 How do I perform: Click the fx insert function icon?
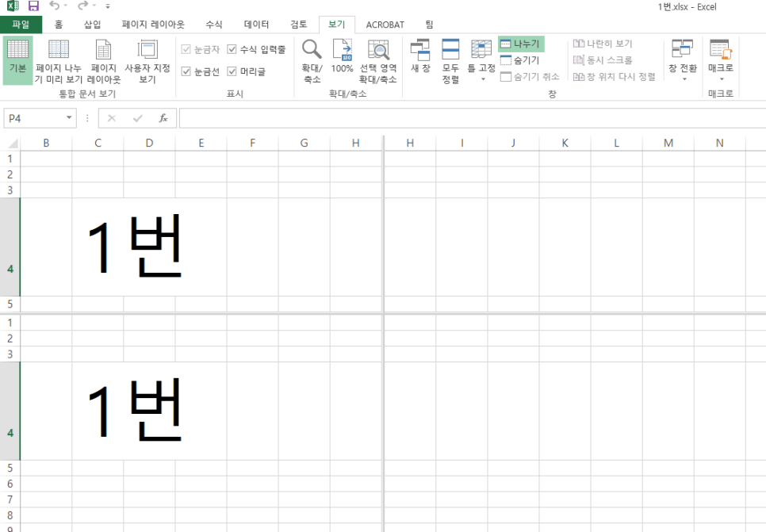click(163, 118)
